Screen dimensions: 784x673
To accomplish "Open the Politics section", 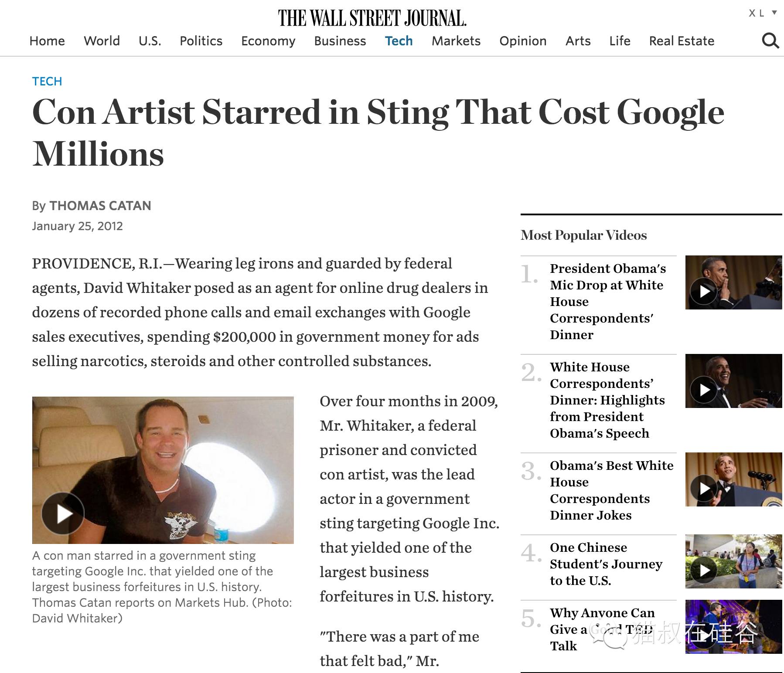I will (201, 41).
